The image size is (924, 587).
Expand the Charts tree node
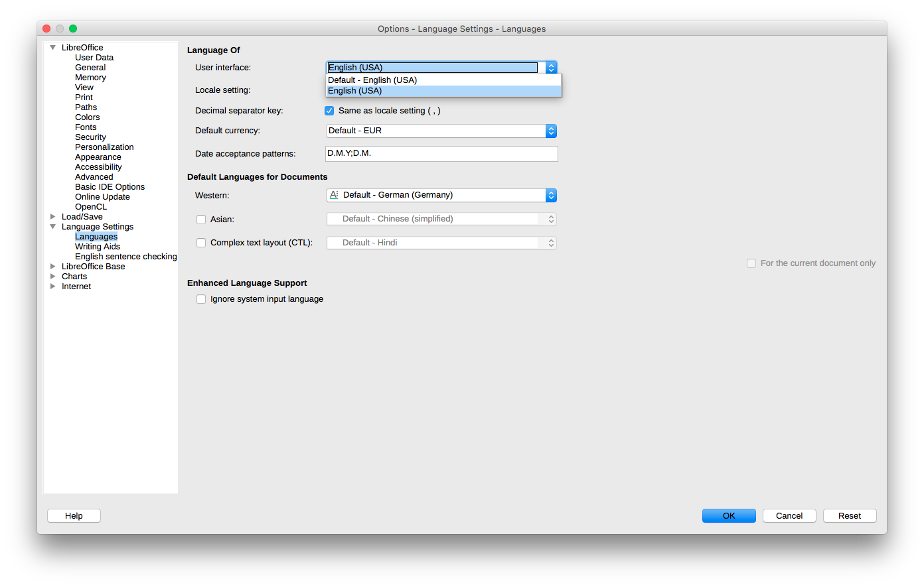53,277
